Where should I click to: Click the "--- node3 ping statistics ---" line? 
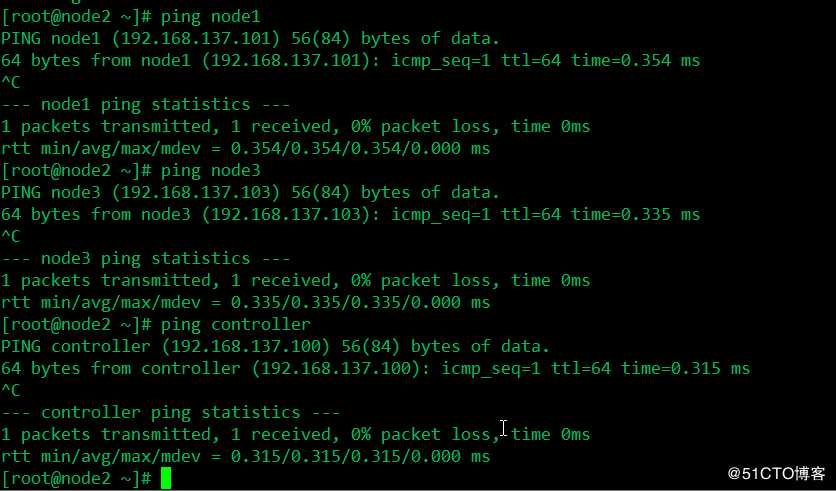click(146, 259)
